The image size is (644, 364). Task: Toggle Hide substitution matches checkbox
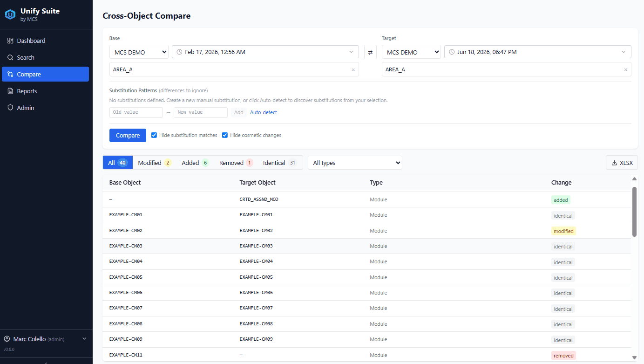154,135
